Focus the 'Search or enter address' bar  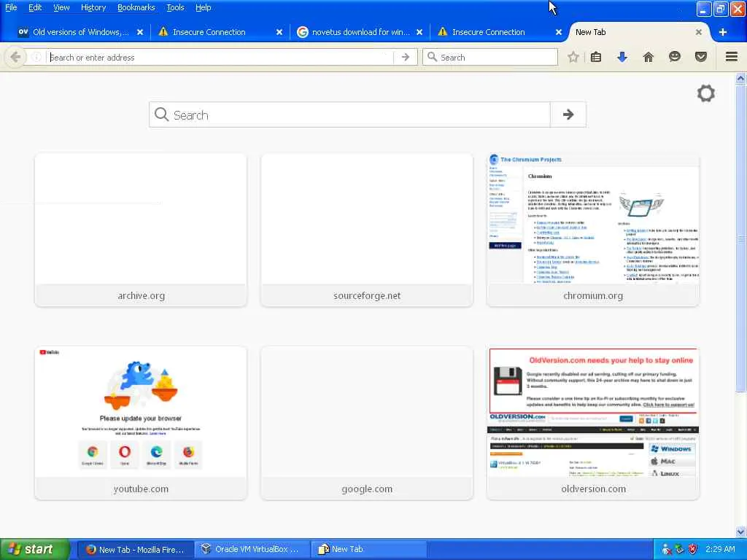click(x=221, y=57)
